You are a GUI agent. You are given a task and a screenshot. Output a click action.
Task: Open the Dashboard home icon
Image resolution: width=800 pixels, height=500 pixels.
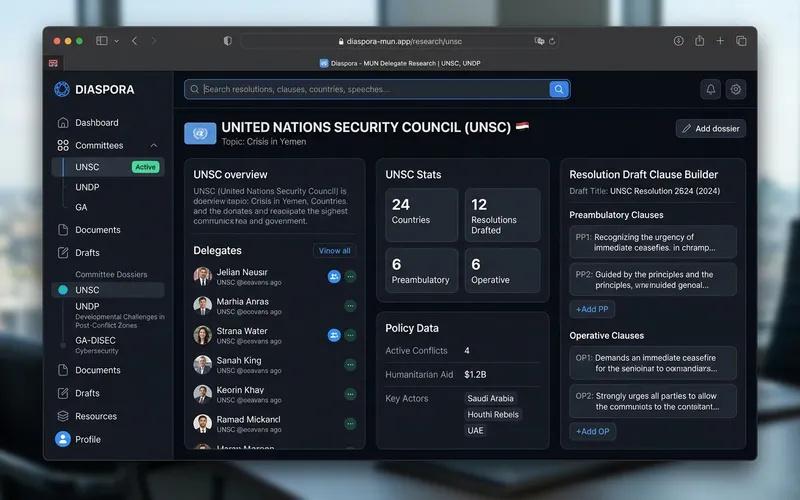click(x=63, y=122)
